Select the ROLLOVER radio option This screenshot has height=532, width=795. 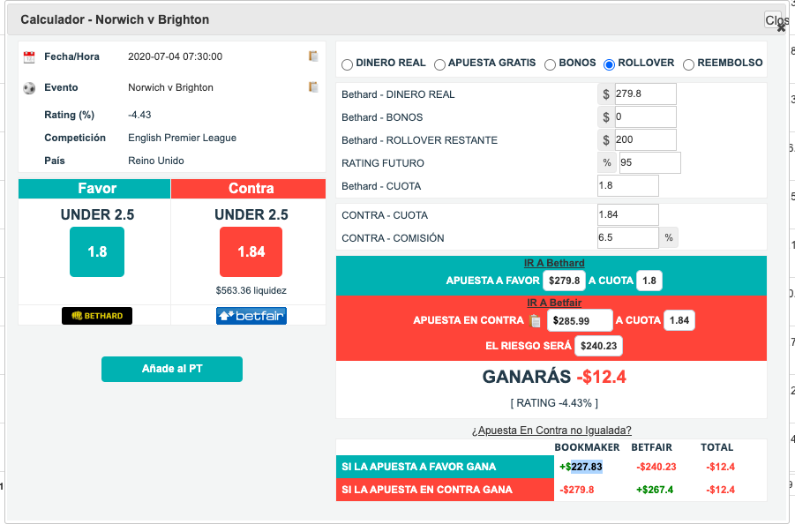pyautogui.click(x=610, y=64)
